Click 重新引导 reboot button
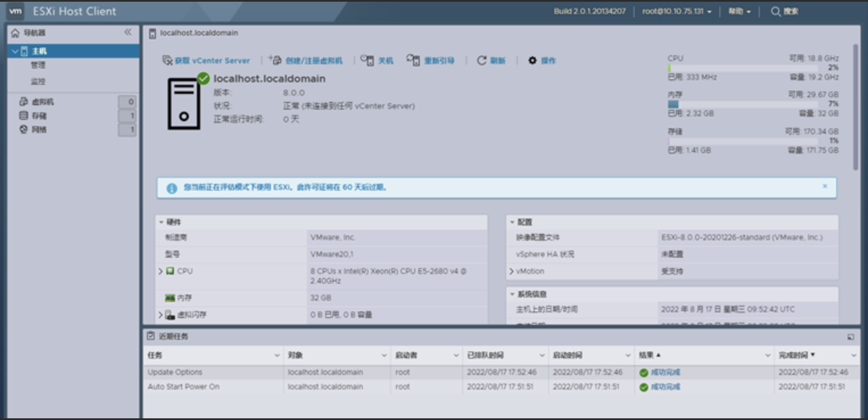The image size is (868, 420). 431,60
